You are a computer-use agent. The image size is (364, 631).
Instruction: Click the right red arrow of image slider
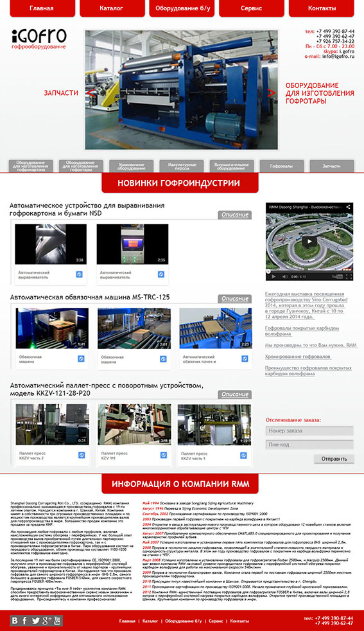[x=272, y=93]
